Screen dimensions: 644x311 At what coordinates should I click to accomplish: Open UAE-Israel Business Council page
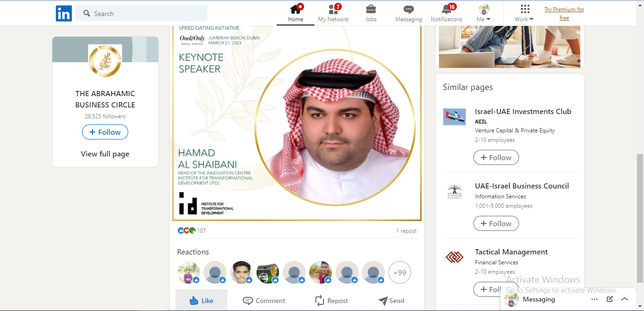[522, 186]
